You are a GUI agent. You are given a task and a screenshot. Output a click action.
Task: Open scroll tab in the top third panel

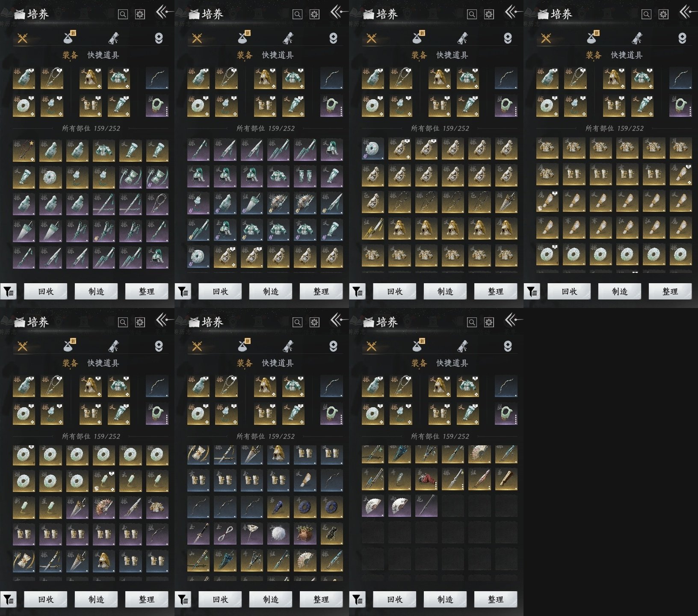pos(462,38)
